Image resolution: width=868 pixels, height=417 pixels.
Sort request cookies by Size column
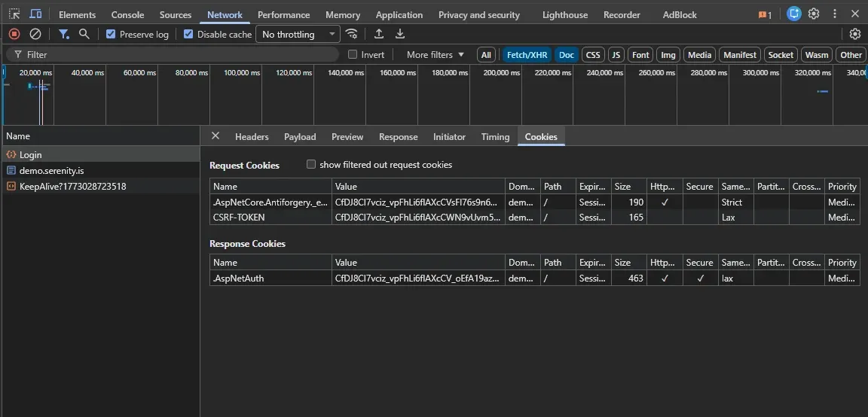pyautogui.click(x=629, y=187)
